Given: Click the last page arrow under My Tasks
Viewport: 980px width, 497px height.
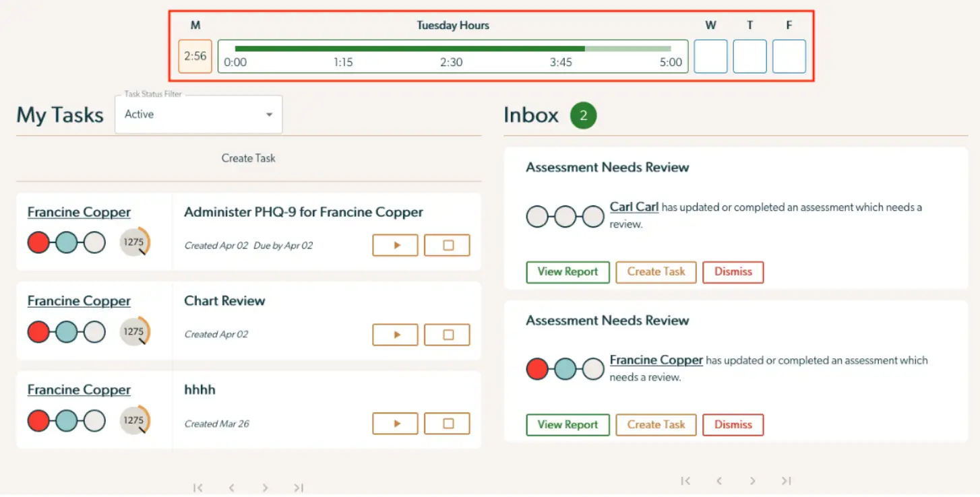Looking at the screenshot, I should point(299,487).
